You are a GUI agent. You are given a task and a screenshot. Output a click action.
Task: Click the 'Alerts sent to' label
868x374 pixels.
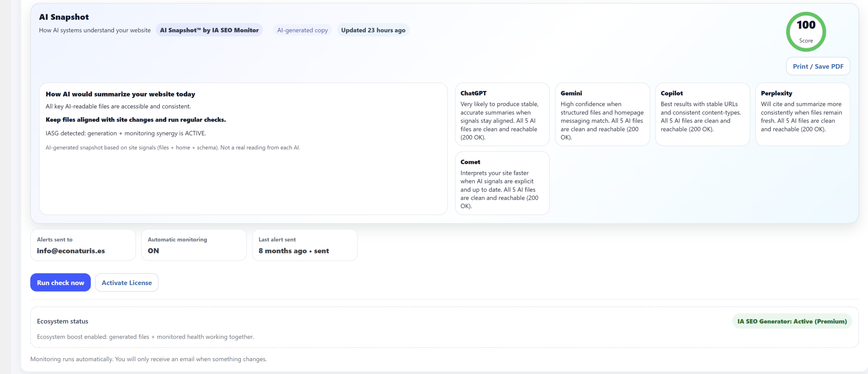[55, 240]
